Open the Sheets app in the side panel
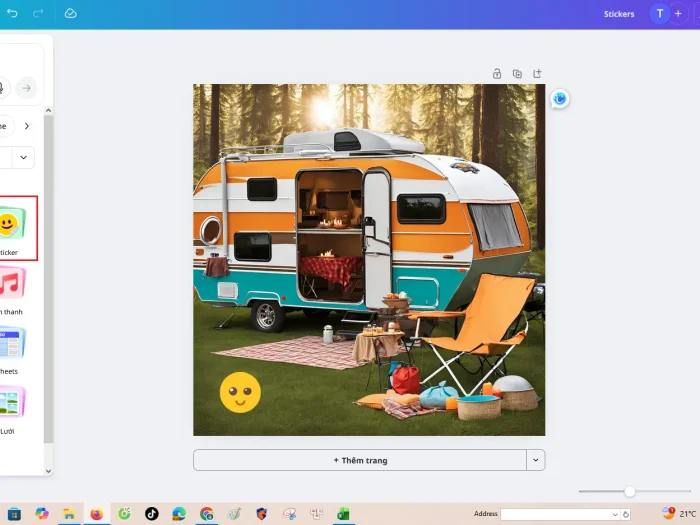 pos(12,350)
